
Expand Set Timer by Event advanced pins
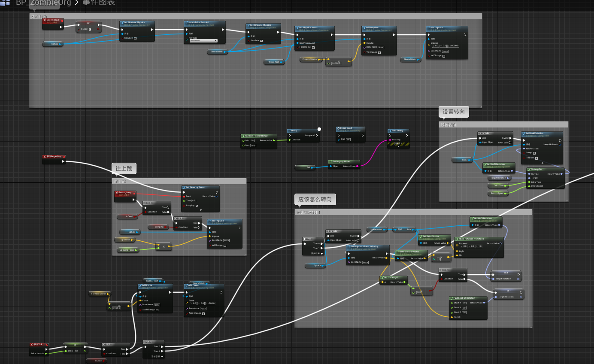coord(200,210)
